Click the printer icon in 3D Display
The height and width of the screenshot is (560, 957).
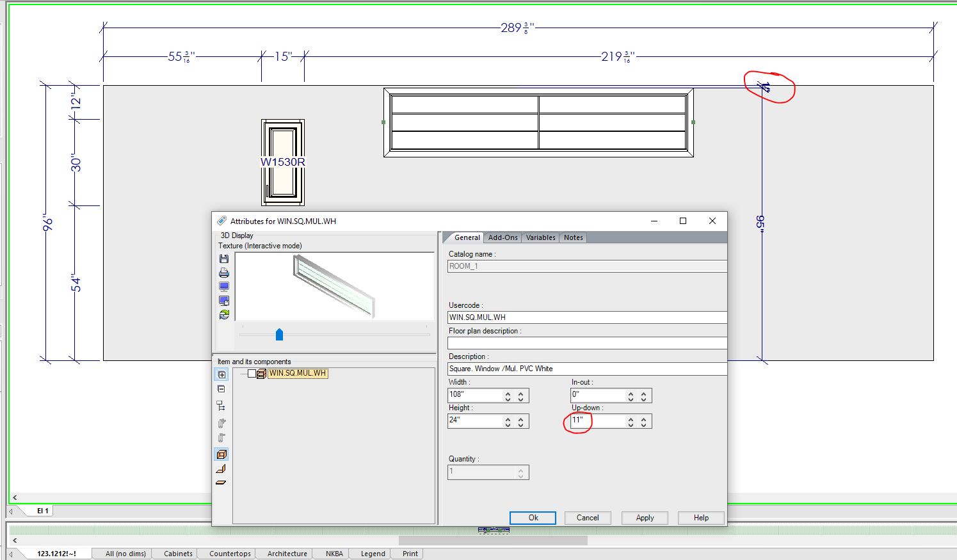(223, 273)
